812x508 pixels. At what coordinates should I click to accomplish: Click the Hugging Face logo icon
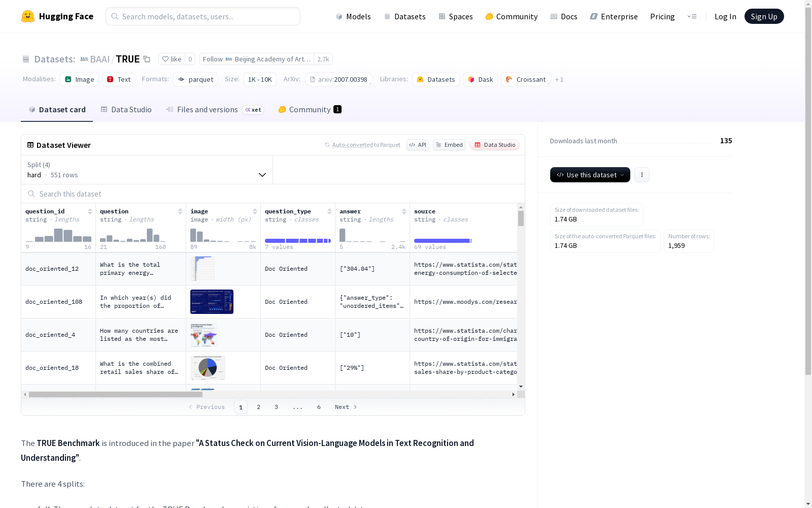28,16
